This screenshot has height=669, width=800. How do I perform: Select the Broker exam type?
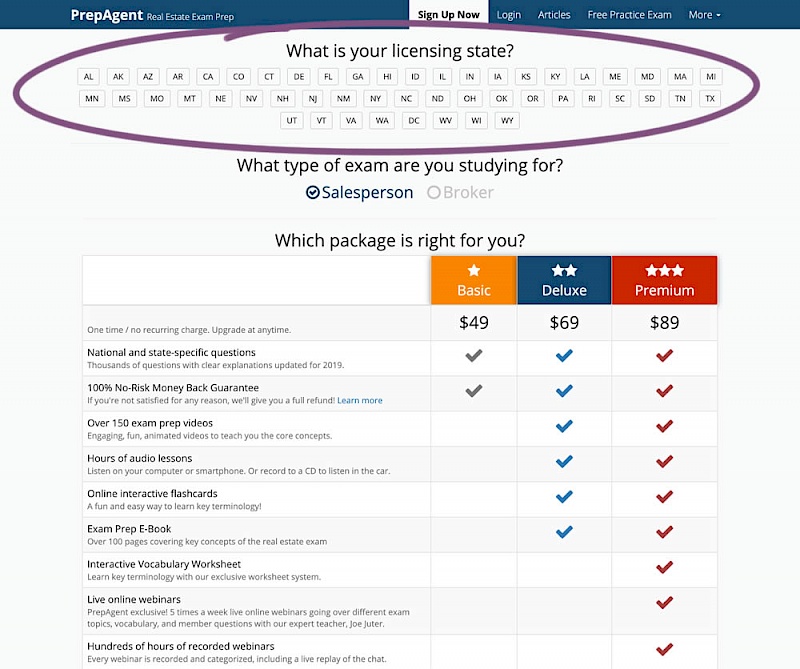[460, 193]
